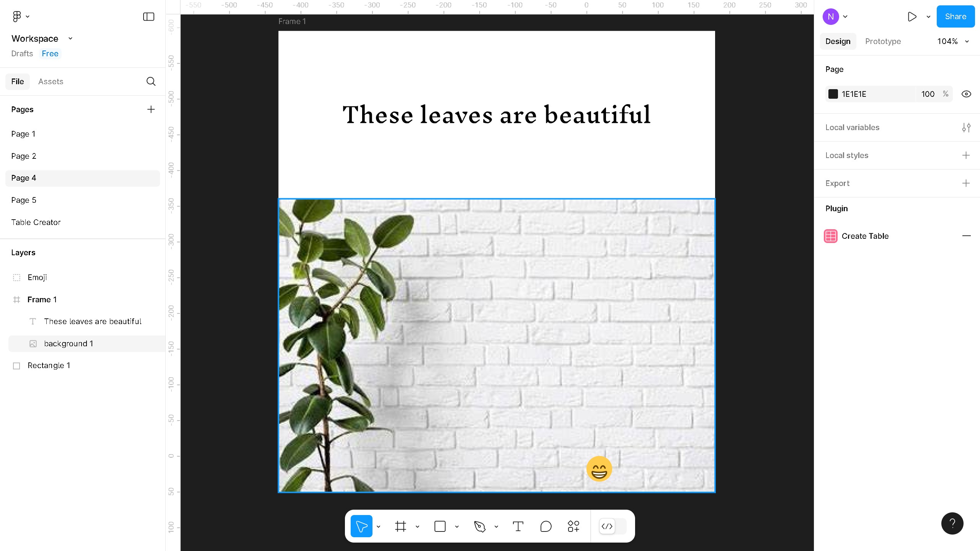Expand the Workspace dropdown

click(x=70, y=38)
